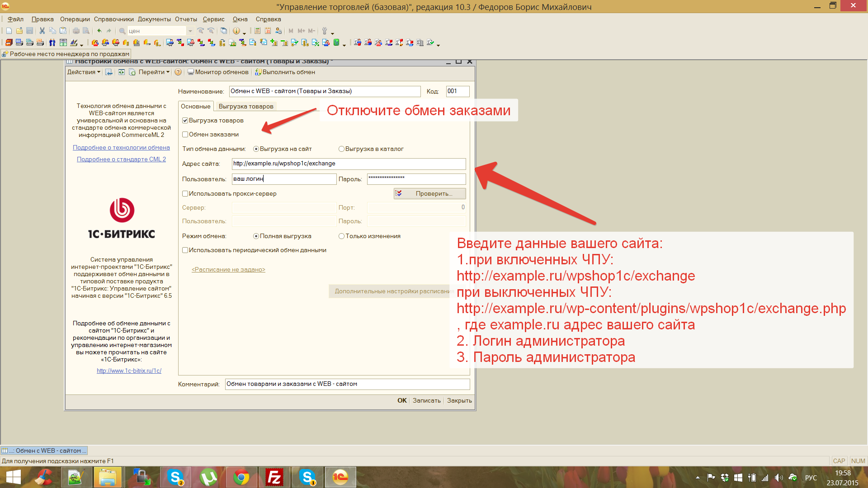Click Выполнить обмен toolbar item
This screenshot has height=488, width=868.
285,72
